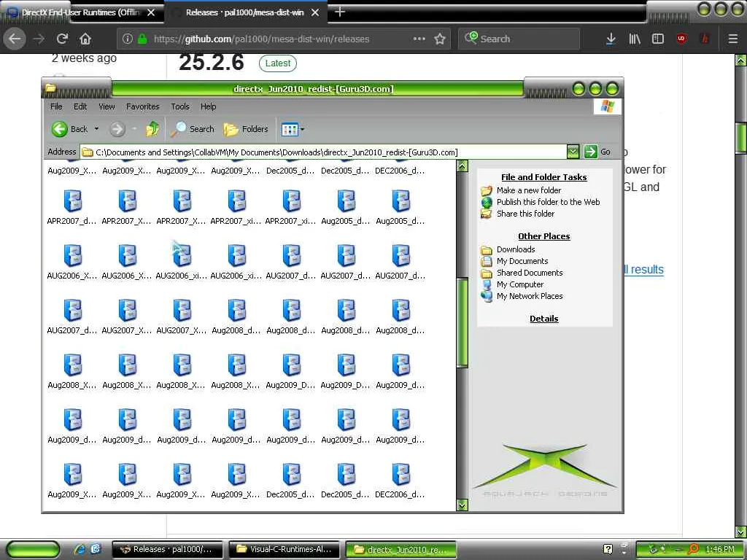Open the View menu
This screenshot has height=560, width=747.
pos(107,106)
